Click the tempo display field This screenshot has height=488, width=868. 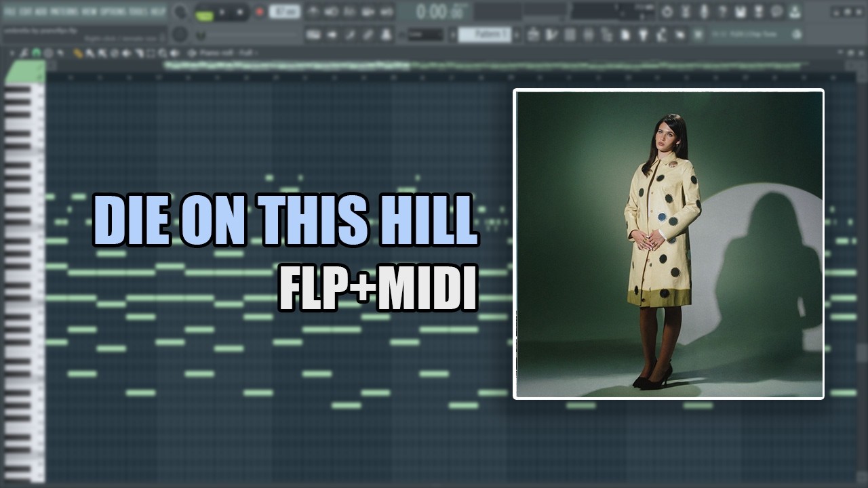coord(284,12)
